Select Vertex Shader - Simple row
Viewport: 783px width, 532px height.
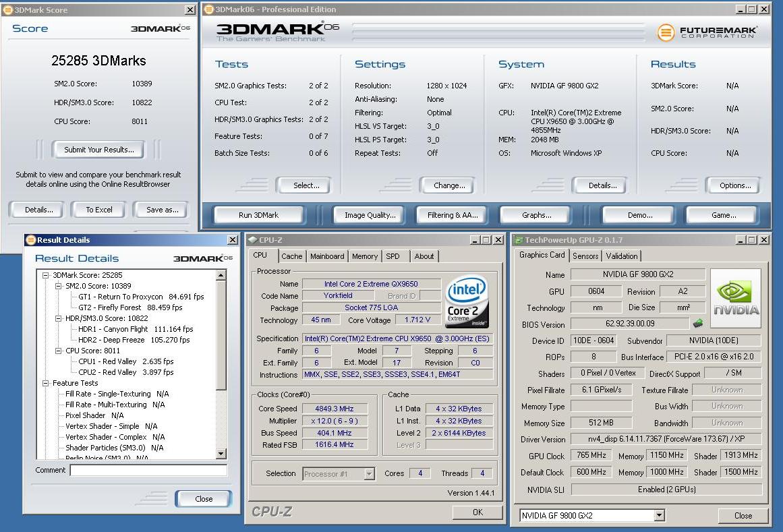coord(111,426)
